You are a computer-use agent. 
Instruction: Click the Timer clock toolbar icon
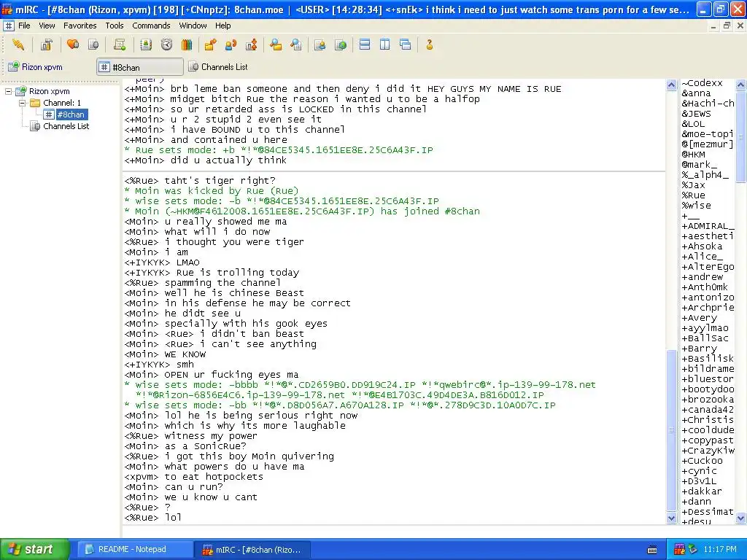tap(166, 44)
